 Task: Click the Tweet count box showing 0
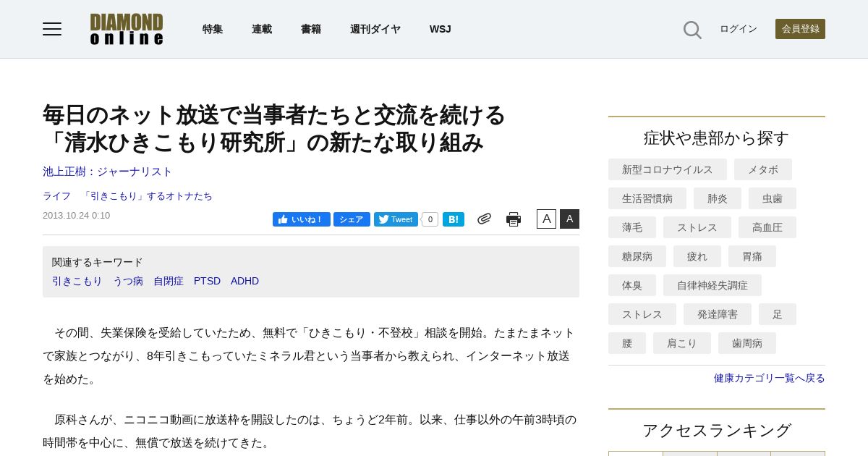pos(430,219)
